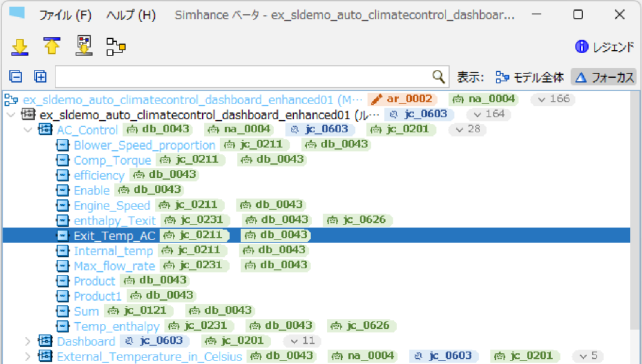
Task: Select the External_Temperature_in_Celsius subsystem
Action: pyautogui.click(x=149, y=356)
